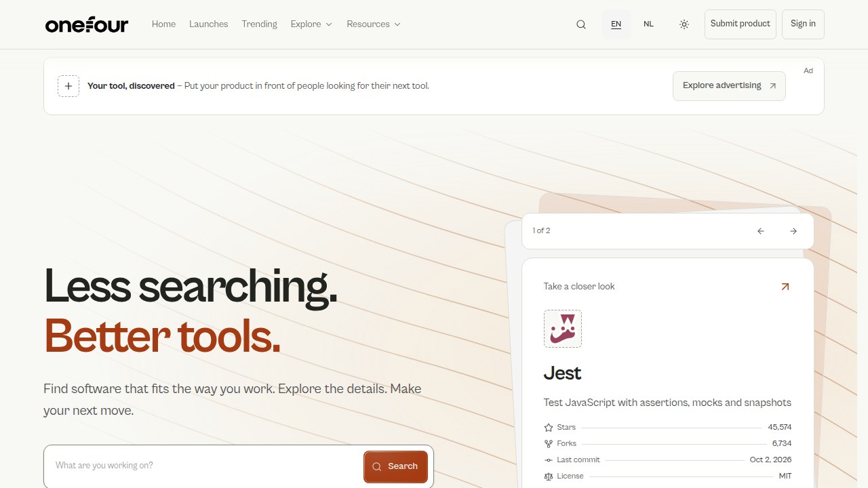
Task: Switch language to EN
Action: [616, 24]
